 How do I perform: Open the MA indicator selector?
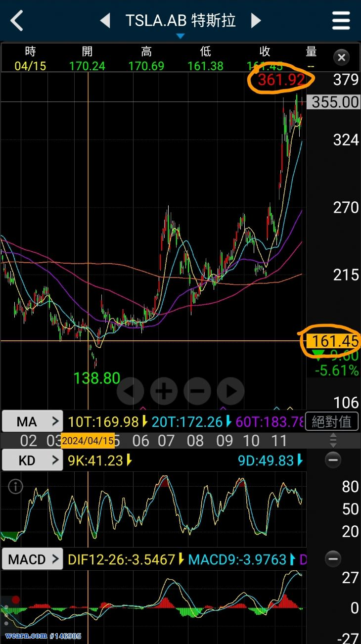point(32,421)
